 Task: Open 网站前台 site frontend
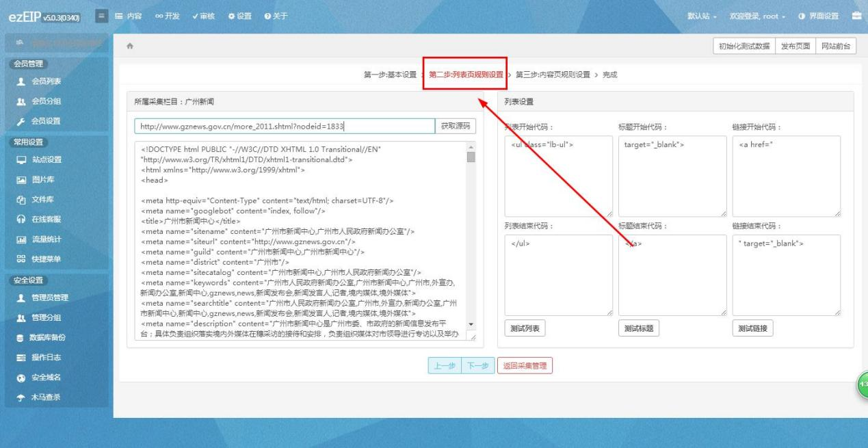[x=836, y=46]
